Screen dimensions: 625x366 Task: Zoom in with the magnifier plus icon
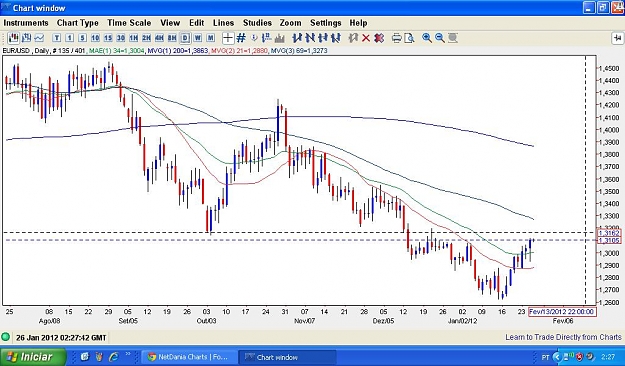[x=426, y=38]
